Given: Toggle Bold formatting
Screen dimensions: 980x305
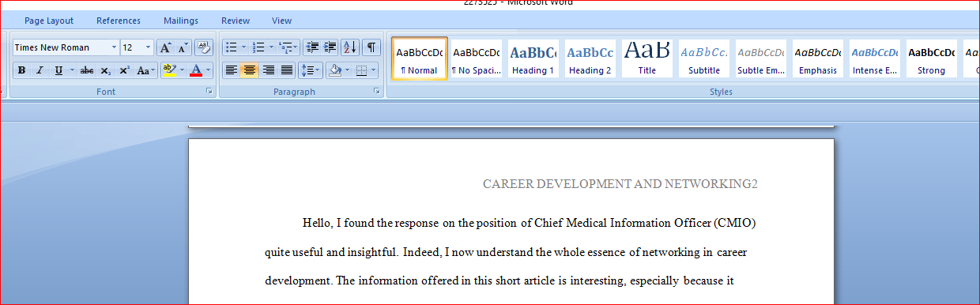Looking at the screenshot, I should [21, 70].
